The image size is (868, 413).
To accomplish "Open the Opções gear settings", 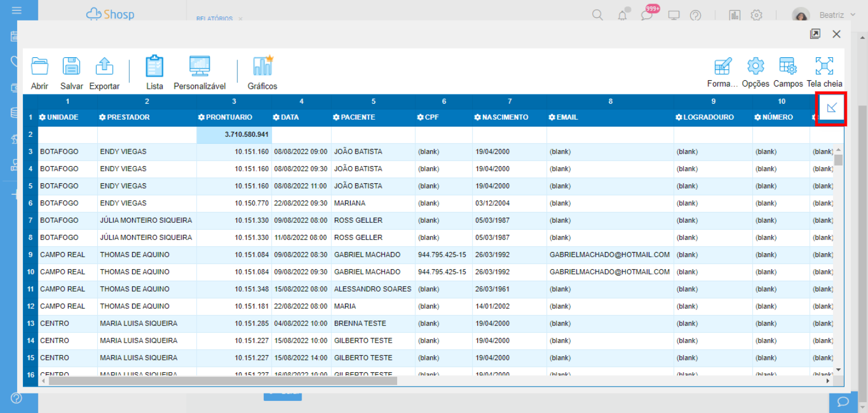I will tap(756, 72).
